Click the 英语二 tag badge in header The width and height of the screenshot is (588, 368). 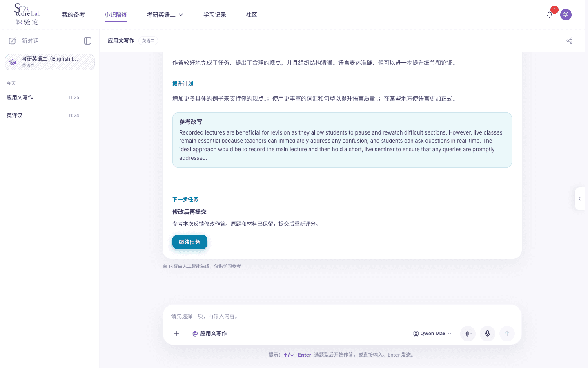pyautogui.click(x=148, y=40)
